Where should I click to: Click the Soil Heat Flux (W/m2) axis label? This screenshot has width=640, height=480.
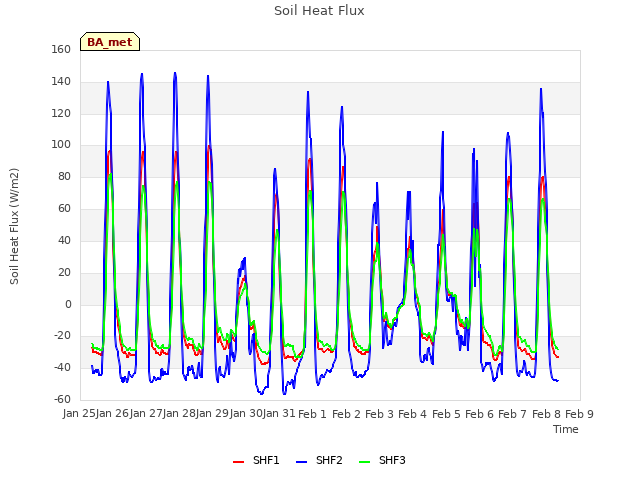pos(14,226)
